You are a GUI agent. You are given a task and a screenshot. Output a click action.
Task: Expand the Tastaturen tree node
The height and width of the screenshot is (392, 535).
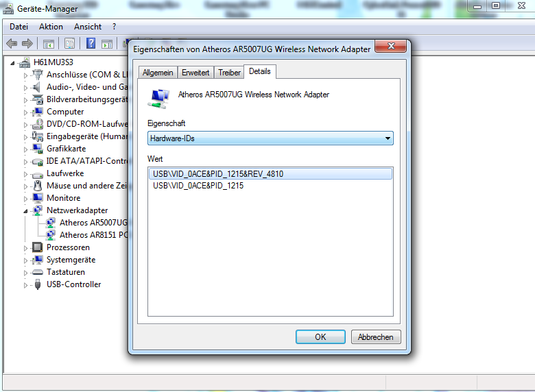click(x=25, y=273)
